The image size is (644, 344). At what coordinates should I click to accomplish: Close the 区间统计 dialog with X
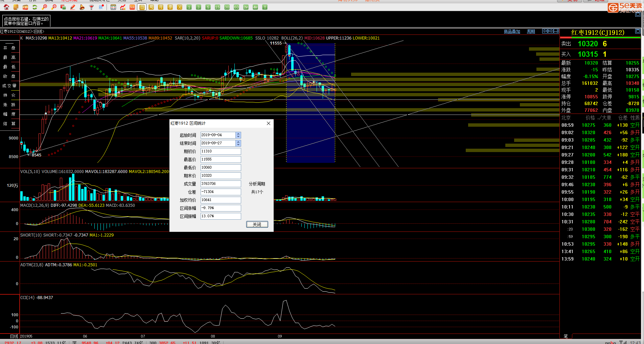click(x=269, y=123)
